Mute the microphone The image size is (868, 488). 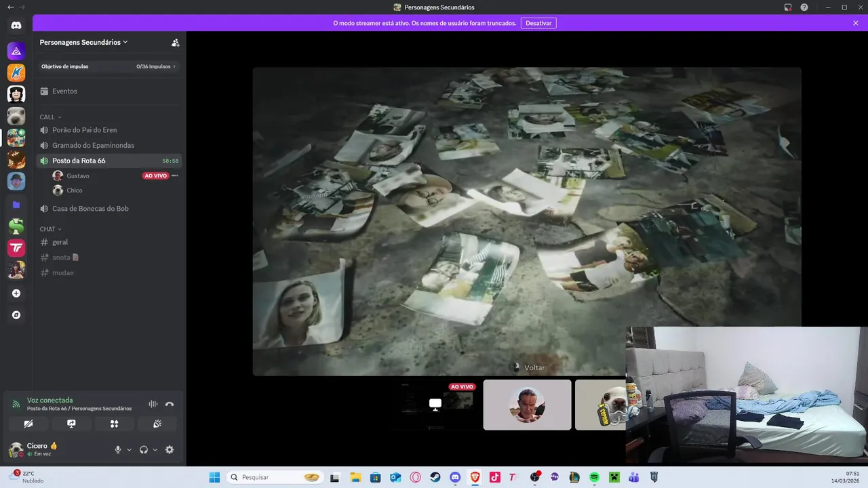tap(118, 449)
